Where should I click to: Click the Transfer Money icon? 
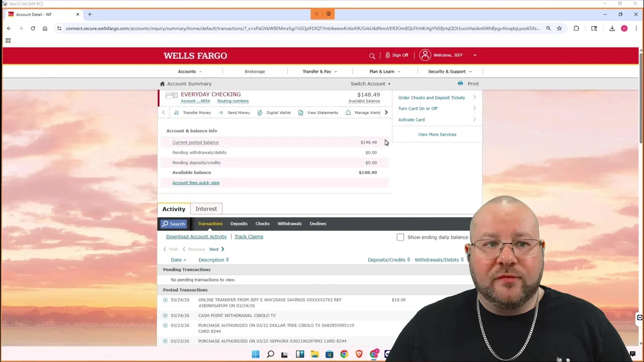tap(176, 113)
